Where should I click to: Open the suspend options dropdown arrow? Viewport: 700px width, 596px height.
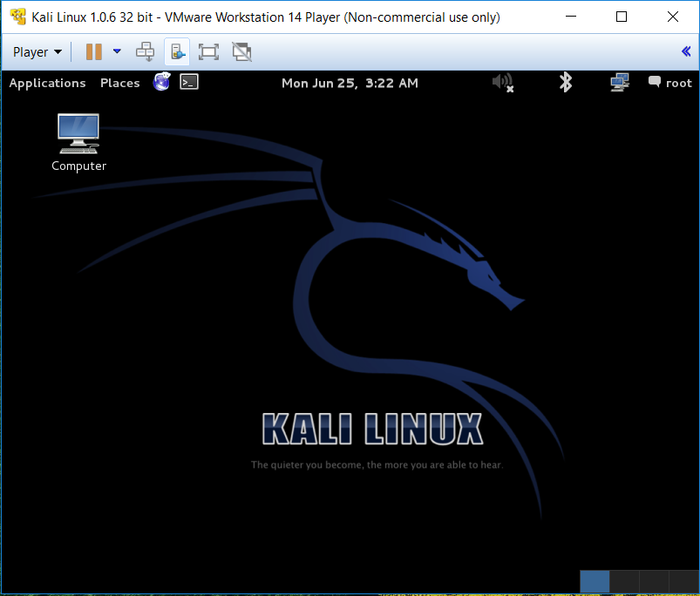[x=117, y=51]
